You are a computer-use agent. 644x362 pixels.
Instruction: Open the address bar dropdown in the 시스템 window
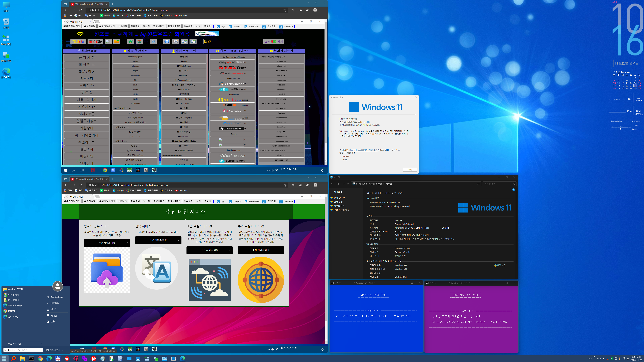[473, 184]
